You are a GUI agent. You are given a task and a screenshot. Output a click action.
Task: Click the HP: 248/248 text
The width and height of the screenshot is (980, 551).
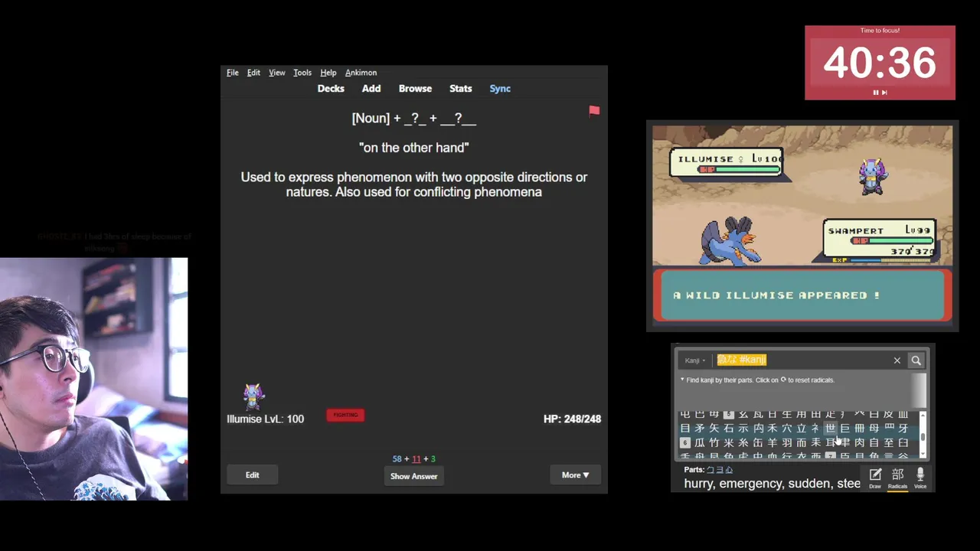[572, 419]
